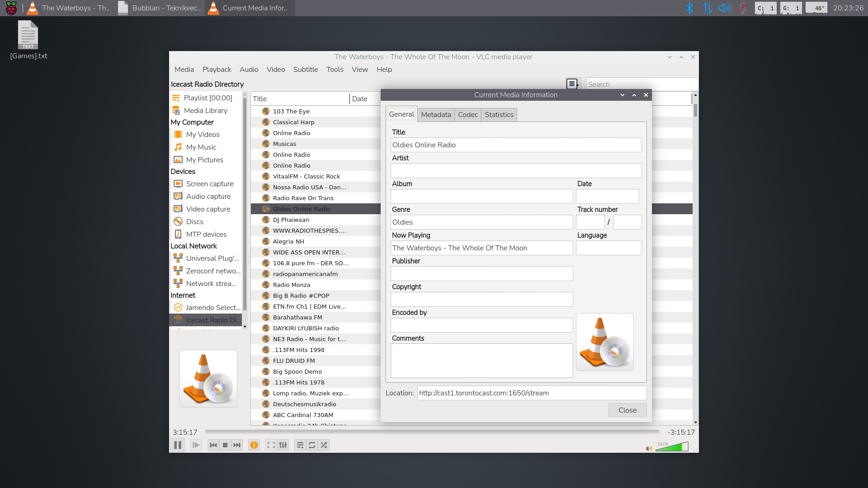Click the playback seek bar
868x488 pixels.
432,432
